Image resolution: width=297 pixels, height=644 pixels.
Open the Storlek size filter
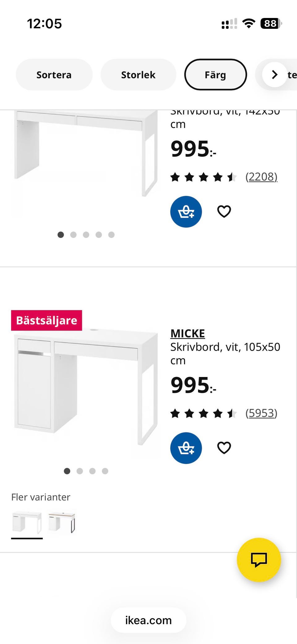click(138, 75)
